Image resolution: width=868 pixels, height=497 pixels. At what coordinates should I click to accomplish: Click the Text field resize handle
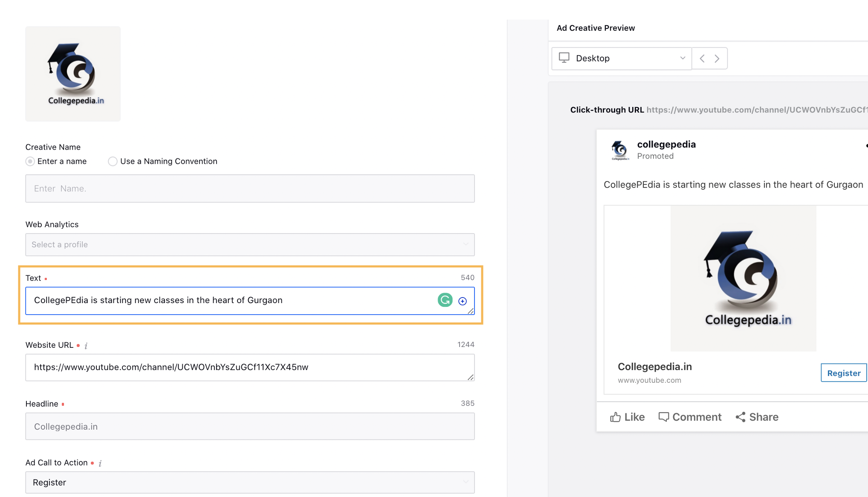[471, 311]
